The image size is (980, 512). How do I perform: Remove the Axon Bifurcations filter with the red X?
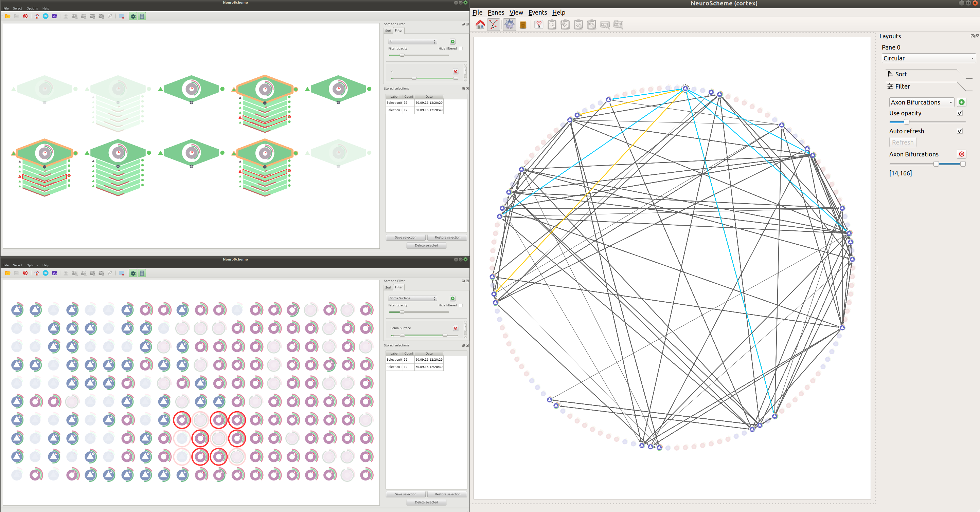point(961,154)
